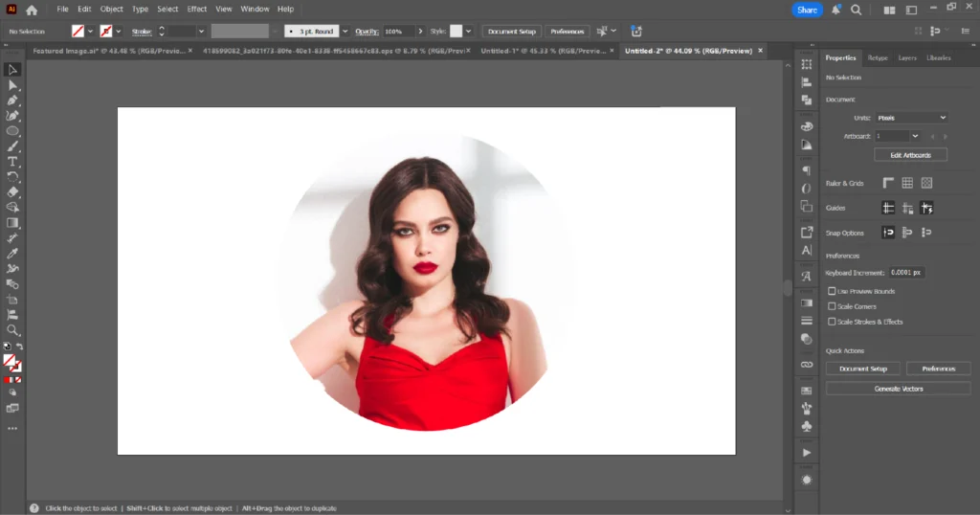
Task: Select the Eraser tool
Action: [11, 192]
